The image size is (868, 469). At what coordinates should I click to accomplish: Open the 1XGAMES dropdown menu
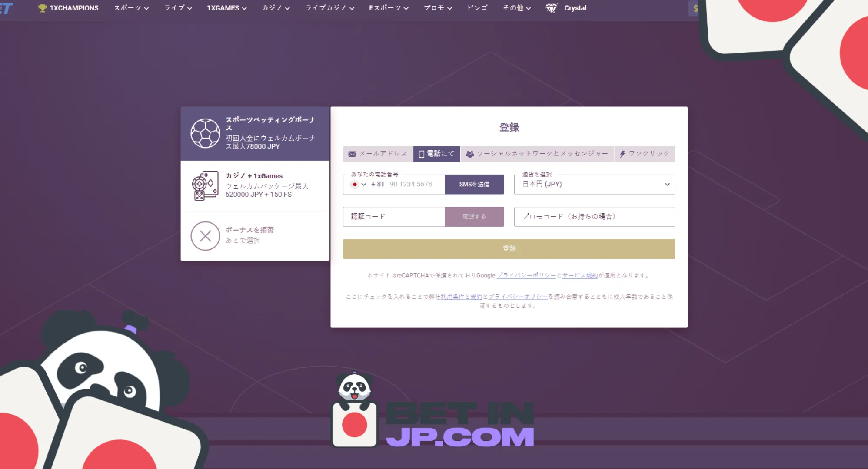[x=227, y=8]
